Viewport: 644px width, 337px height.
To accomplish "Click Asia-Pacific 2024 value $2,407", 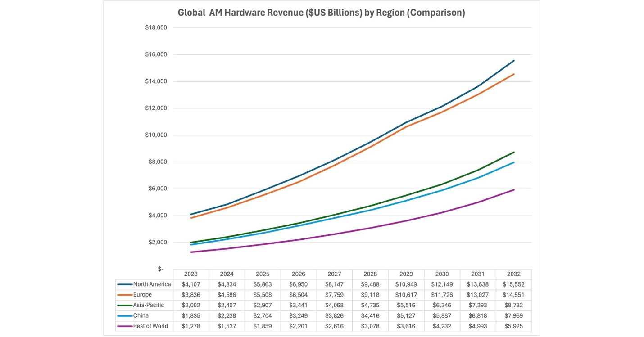I will (227, 305).
